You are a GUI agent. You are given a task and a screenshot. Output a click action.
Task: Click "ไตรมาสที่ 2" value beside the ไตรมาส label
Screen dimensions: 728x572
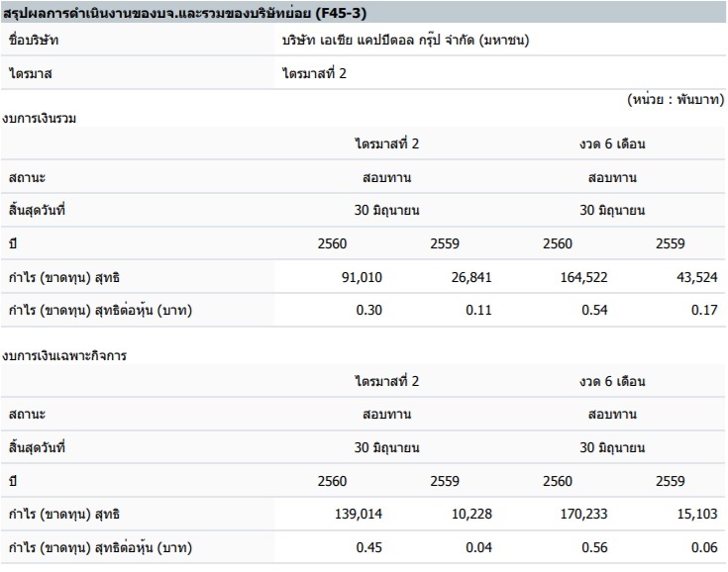(314, 73)
